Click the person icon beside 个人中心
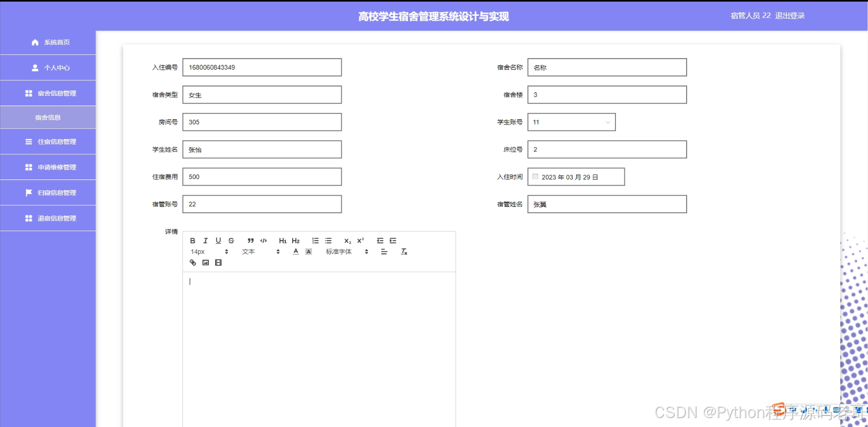868x427 pixels. pos(35,68)
